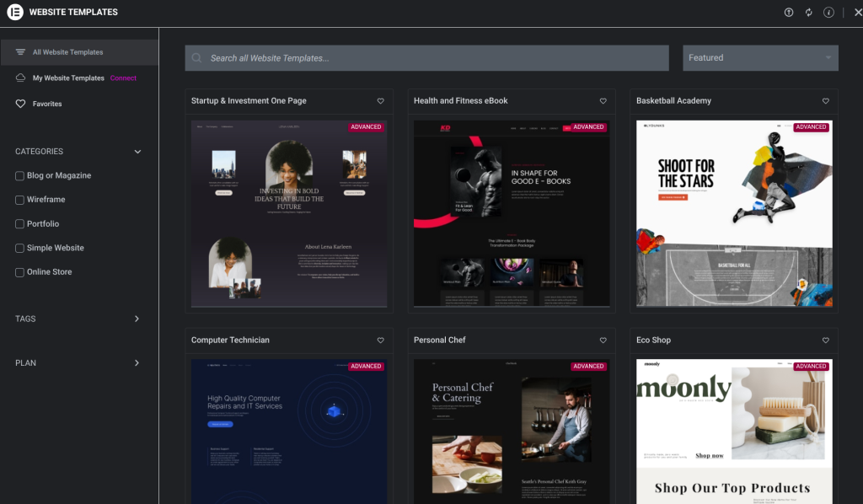The height and width of the screenshot is (504, 863).
Task: Check the Portfolio category
Action: point(20,224)
